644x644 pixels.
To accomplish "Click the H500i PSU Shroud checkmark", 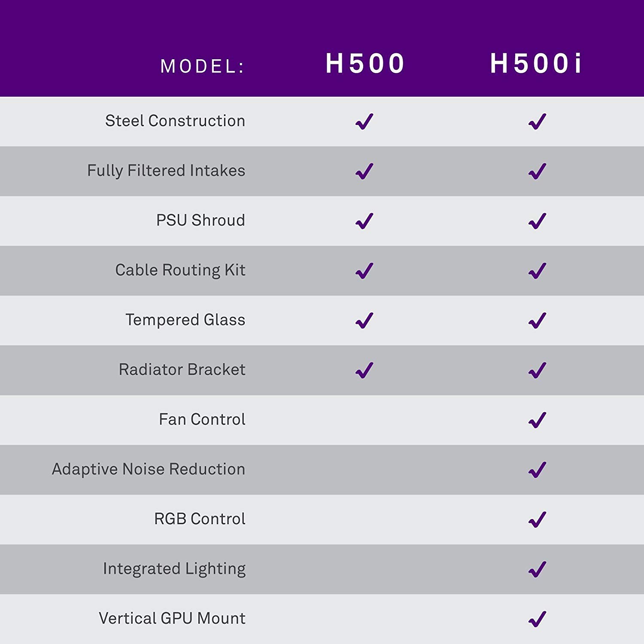I will 537,221.
